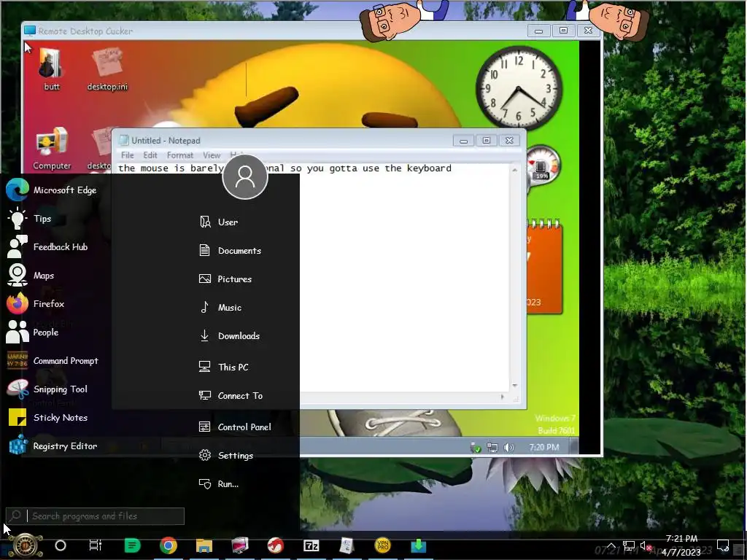747x560 pixels.
Task: Launch Firefox from the start menu
Action: [36, 304]
